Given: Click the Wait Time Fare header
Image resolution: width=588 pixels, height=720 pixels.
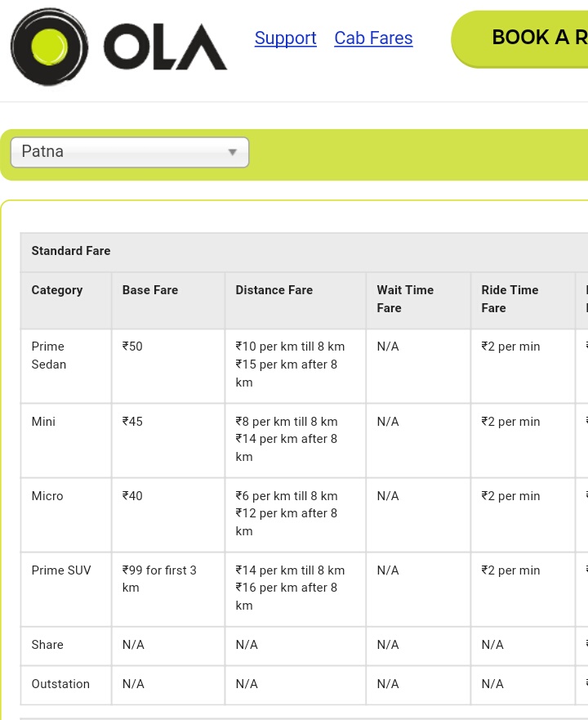Looking at the screenshot, I should coord(405,299).
